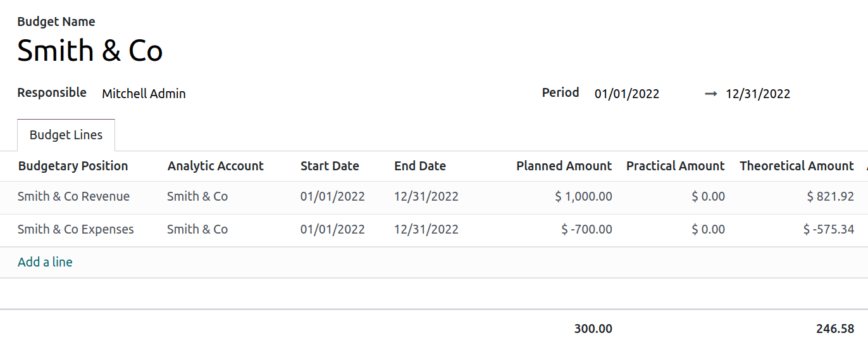Sort by Theoretical Amount column header
Screen dimensions: 868x345
796,166
